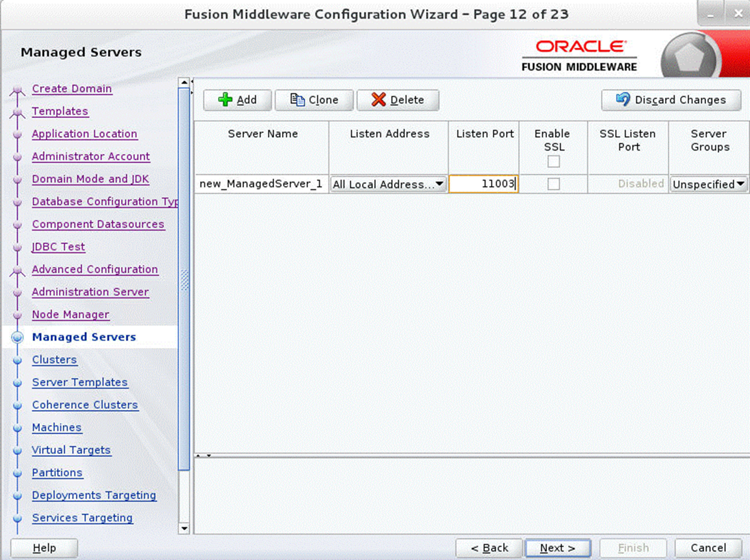Screen dimensions: 750x560
Task: Open Virtual Targets step
Action: click(x=71, y=450)
